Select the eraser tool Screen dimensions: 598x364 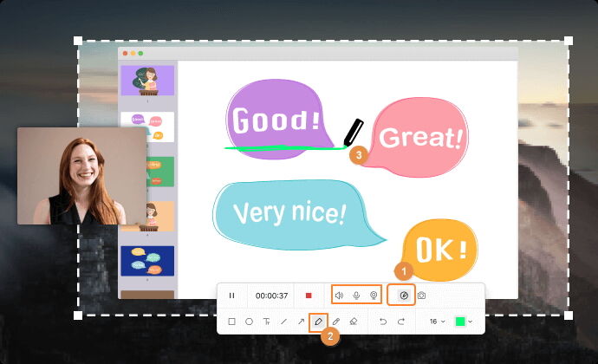pos(353,322)
